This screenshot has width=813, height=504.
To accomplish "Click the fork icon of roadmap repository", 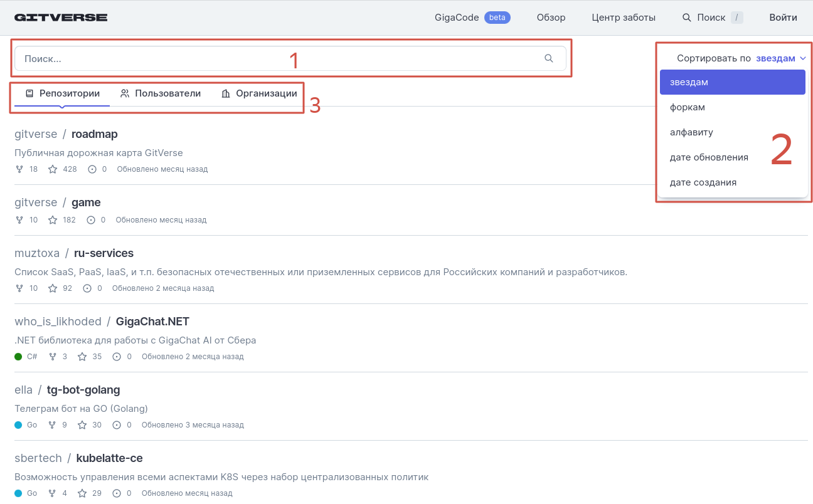I will [19, 169].
